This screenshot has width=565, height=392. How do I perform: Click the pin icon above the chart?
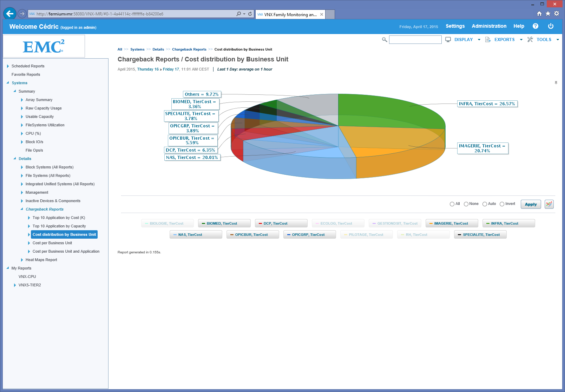556,83
